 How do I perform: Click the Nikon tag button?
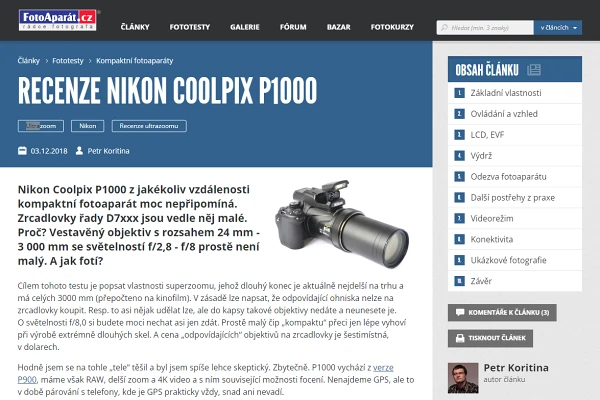[88, 126]
